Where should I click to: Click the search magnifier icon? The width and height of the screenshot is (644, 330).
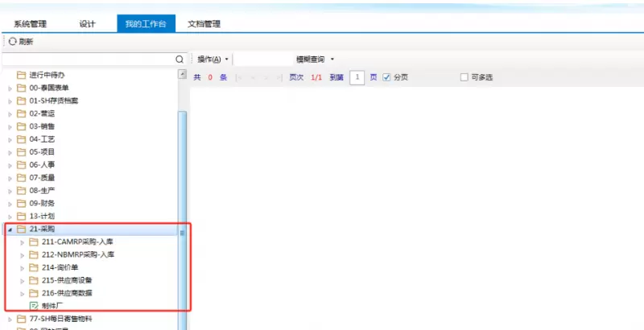180,60
